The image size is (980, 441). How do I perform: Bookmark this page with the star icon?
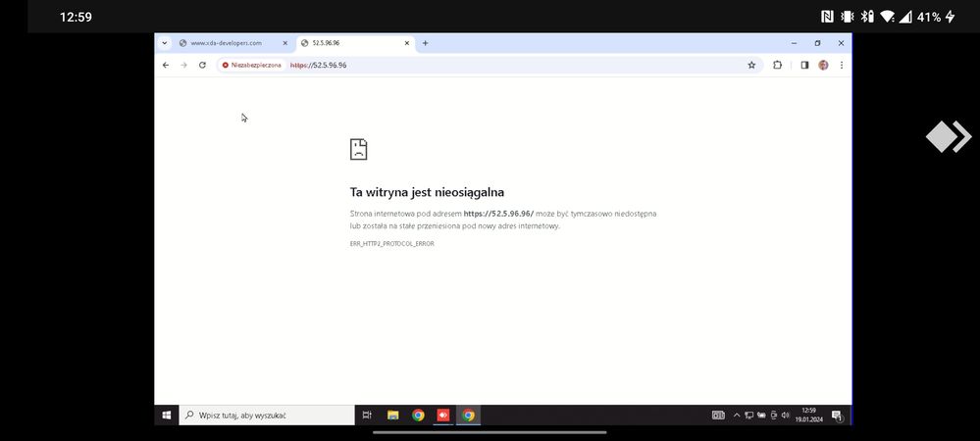point(751,65)
